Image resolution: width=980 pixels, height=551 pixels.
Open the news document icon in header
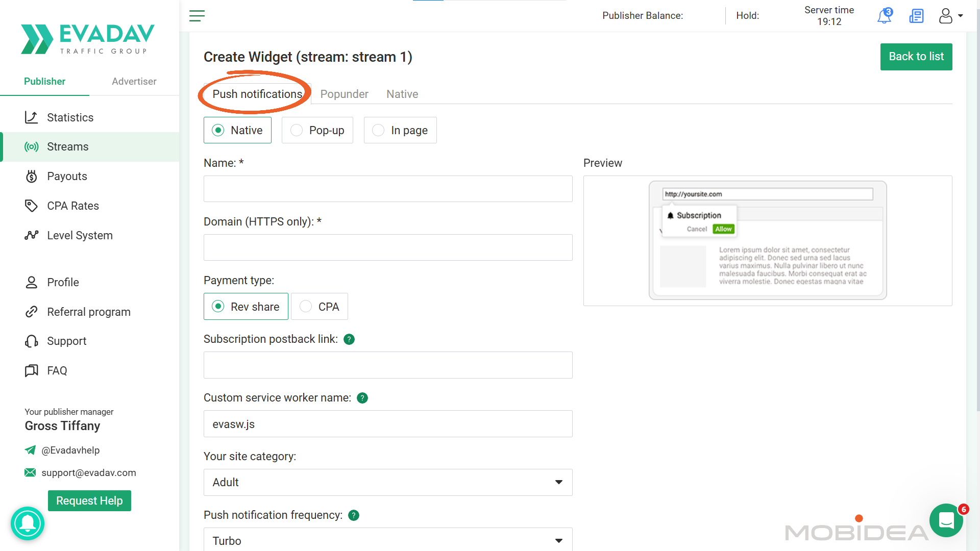[917, 16]
